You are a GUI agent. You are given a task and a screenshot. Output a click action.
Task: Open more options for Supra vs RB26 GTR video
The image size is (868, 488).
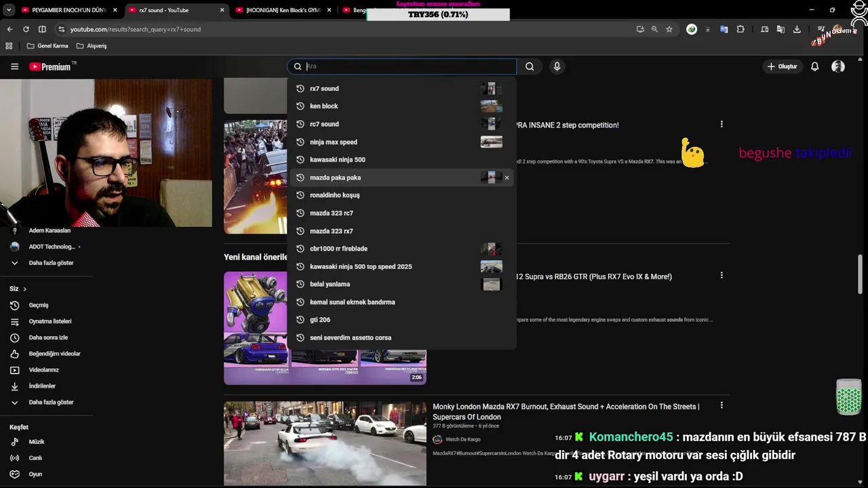(x=722, y=276)
